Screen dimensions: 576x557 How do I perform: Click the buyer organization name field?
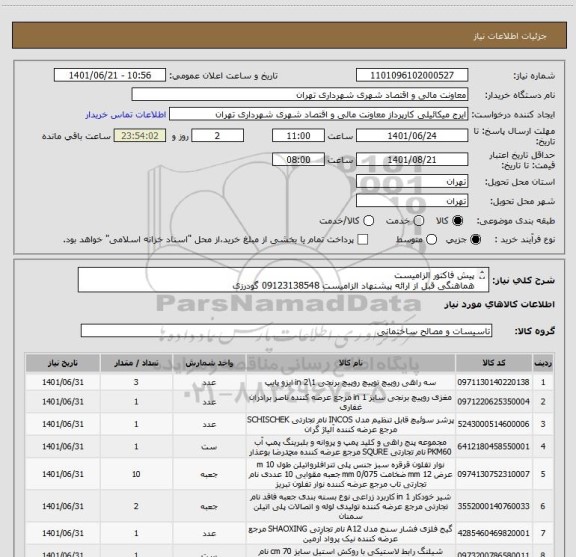pos(300,95)
